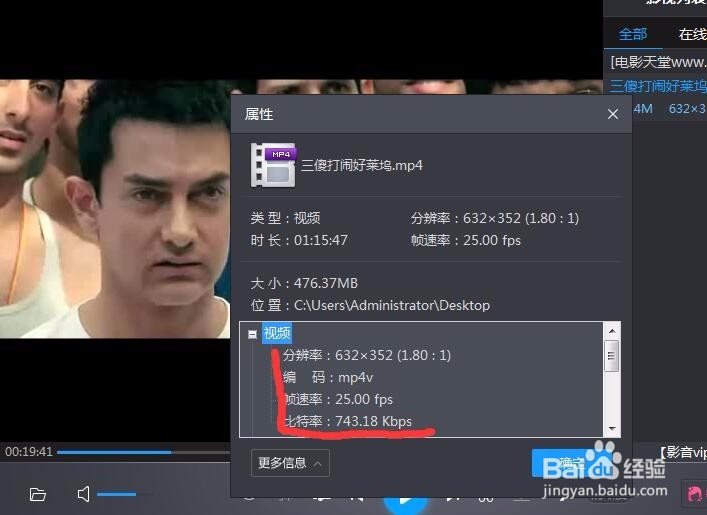The height and width of the screenshot is (515, 707).
Task: Click header 帧速率：25.00 fps beside 时长
Action: click(x=466, y=240)
